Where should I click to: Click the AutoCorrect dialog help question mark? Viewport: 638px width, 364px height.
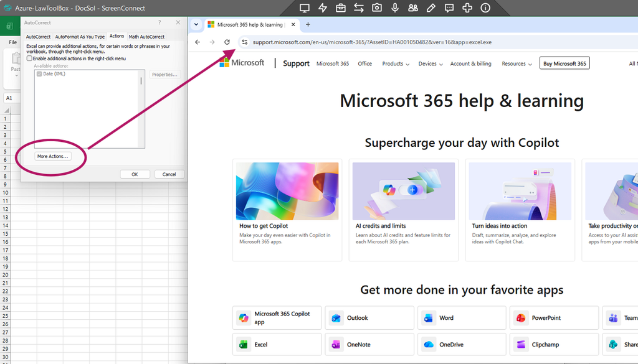159,22
